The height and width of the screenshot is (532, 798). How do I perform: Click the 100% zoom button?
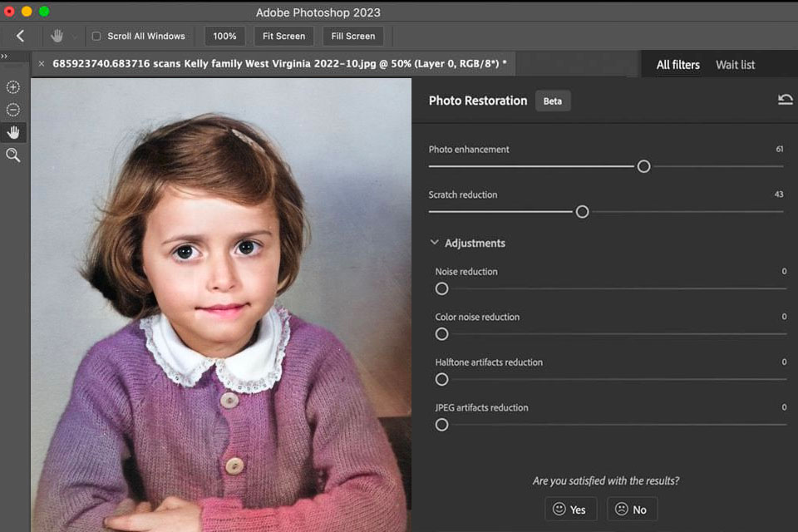point(224,36)
